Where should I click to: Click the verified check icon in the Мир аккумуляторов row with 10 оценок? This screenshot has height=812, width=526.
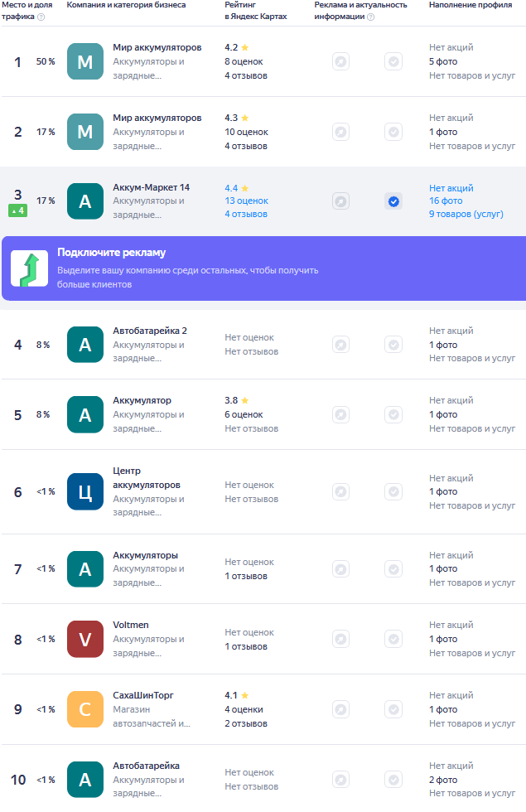pyautogui.click(x=393, y=132)
